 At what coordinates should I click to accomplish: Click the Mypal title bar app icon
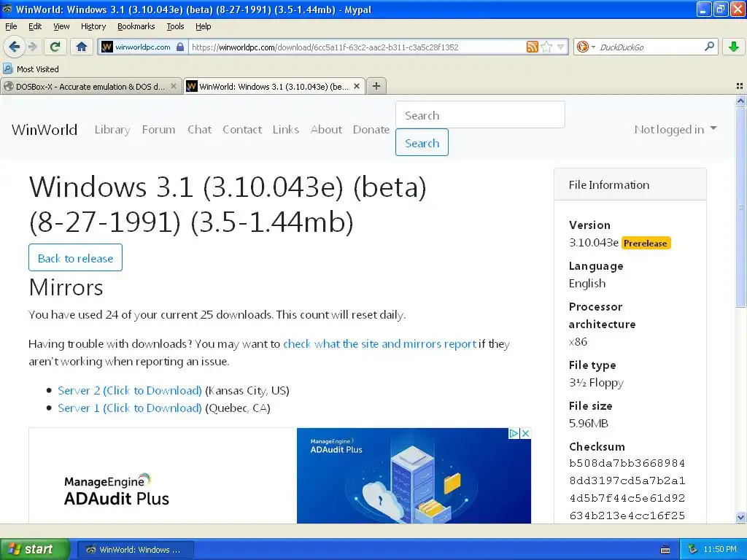pyautogui.click(x=7, y=9)
